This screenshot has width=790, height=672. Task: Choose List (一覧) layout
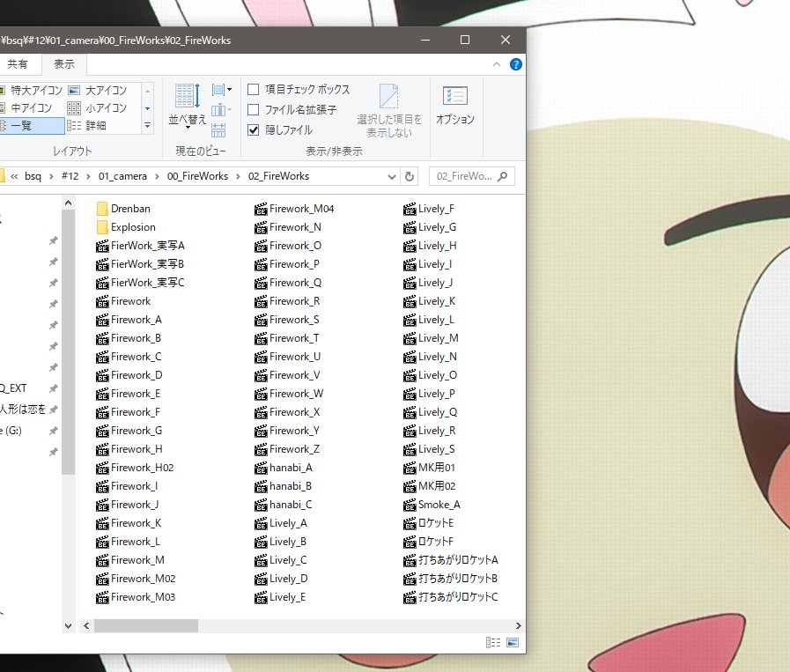32,125
